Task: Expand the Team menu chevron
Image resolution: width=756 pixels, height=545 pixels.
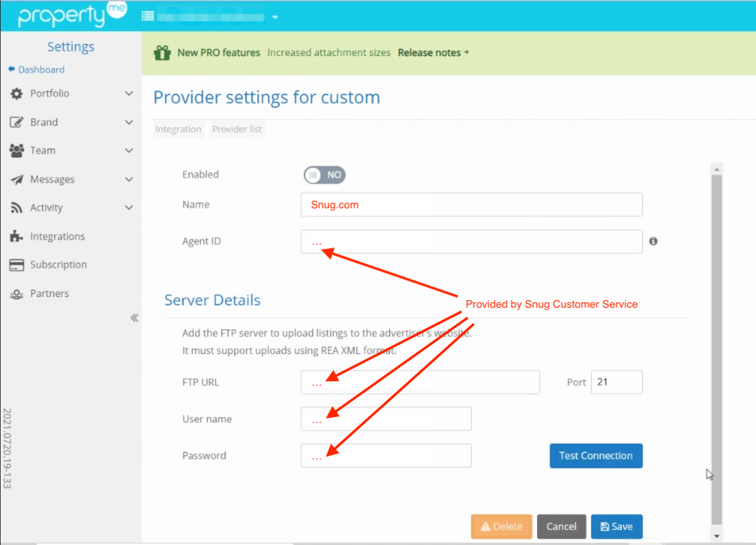Action: 129,150
